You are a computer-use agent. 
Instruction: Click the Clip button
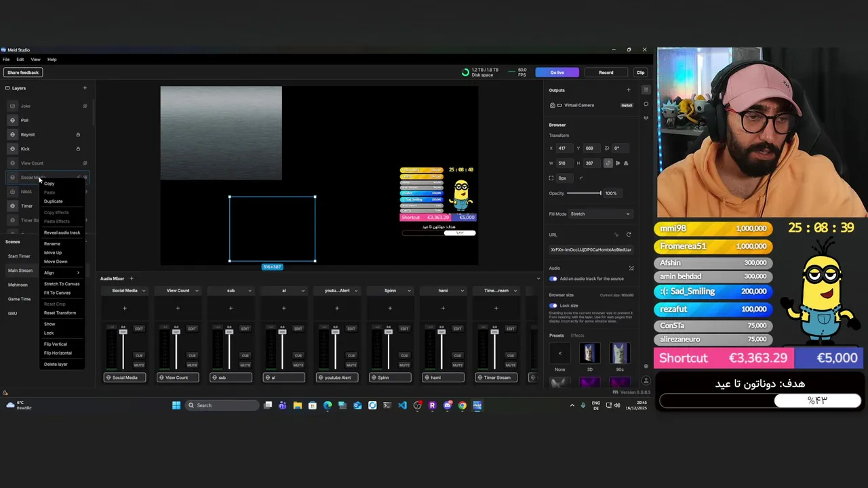640,73
